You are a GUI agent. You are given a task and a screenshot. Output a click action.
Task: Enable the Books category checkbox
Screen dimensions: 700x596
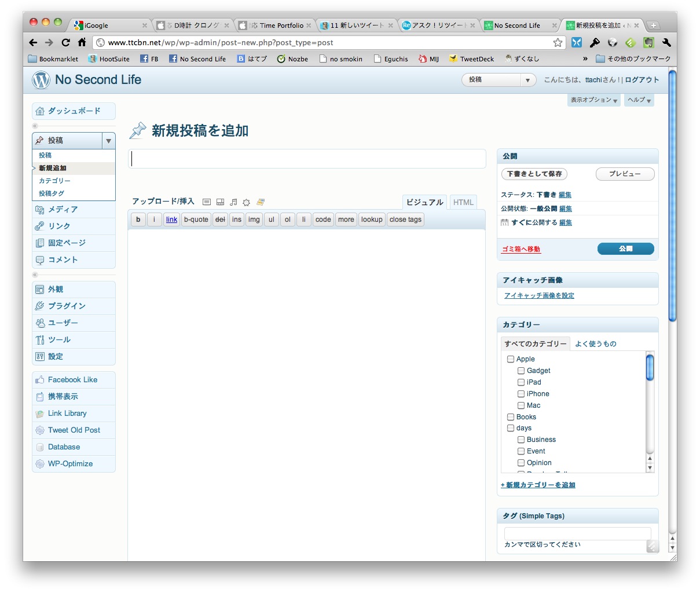pyautogui.click(x=511, y=417)
